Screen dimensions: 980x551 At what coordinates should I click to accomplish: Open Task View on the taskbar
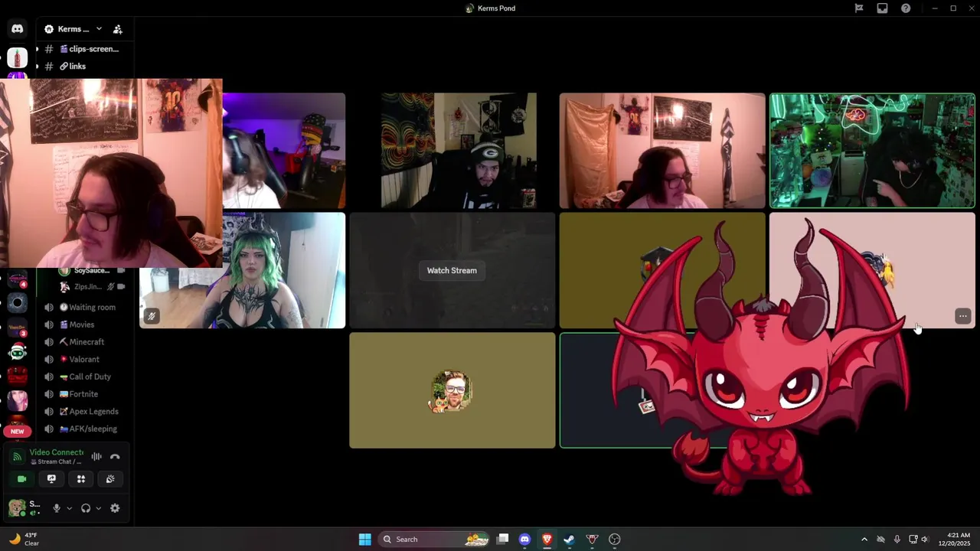[502, 540]
